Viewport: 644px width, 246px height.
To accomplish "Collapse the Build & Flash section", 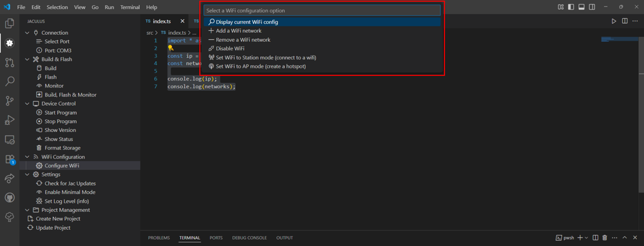I will 28,59.
